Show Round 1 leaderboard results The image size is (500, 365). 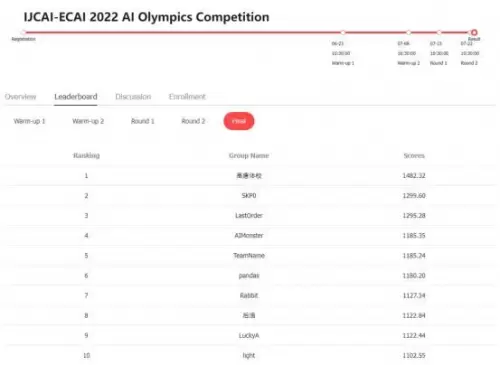pos(143,121)
